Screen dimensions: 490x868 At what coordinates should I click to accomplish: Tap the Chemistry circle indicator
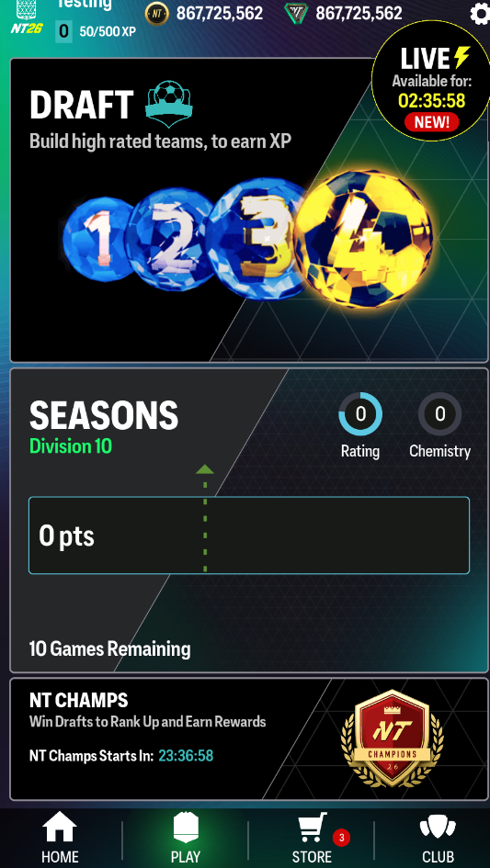coord(440,414)
